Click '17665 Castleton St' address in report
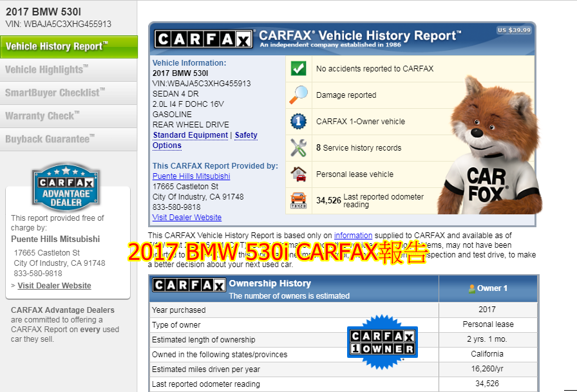577x392 pixels. 185,187
